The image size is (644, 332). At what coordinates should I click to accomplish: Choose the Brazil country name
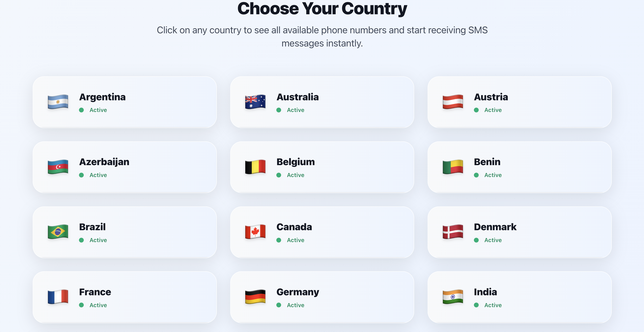92,227
